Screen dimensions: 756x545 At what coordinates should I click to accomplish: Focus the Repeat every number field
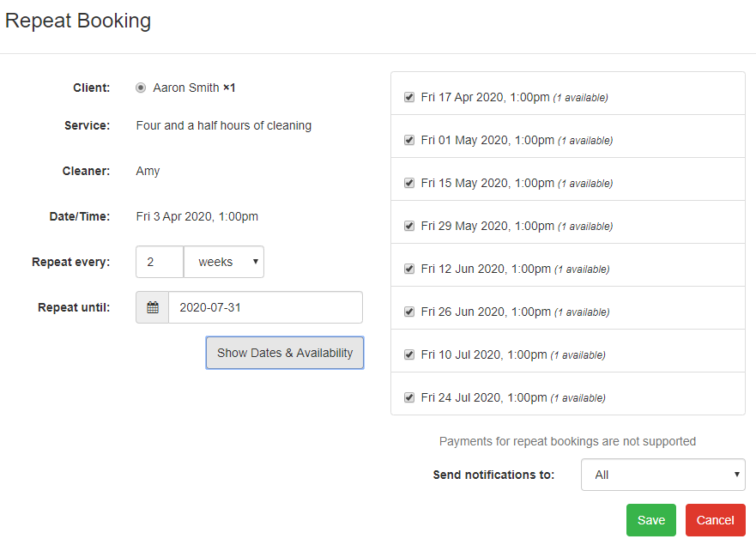[x=160, y=262]
